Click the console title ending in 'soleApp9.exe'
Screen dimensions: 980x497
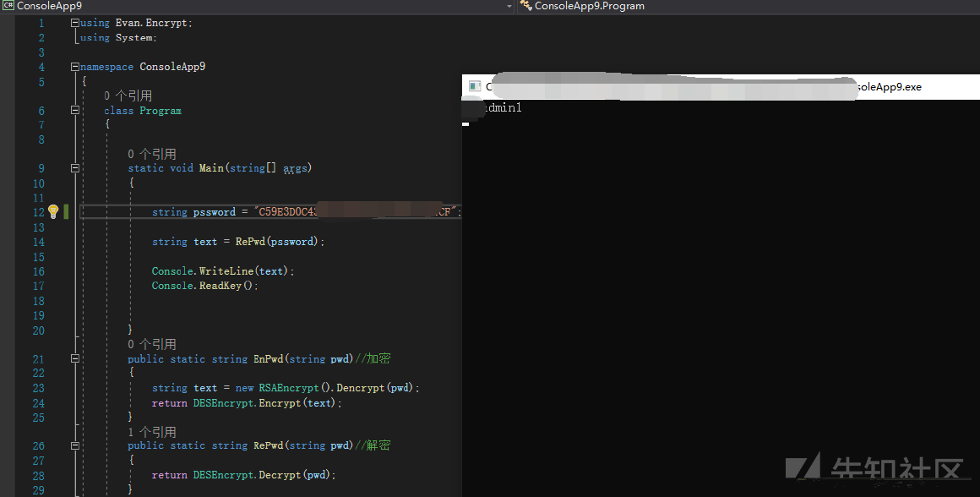pos(888,87)
